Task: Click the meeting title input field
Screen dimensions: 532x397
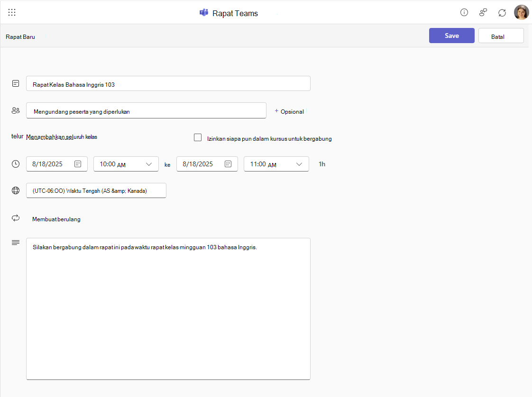Action: click(x=168, y=84)
